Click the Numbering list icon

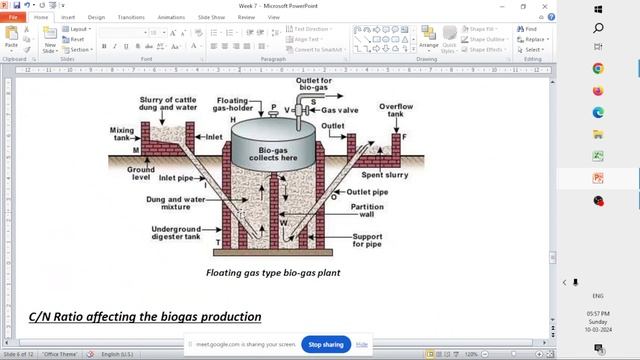pyautogui.click(x=231, y=33)
